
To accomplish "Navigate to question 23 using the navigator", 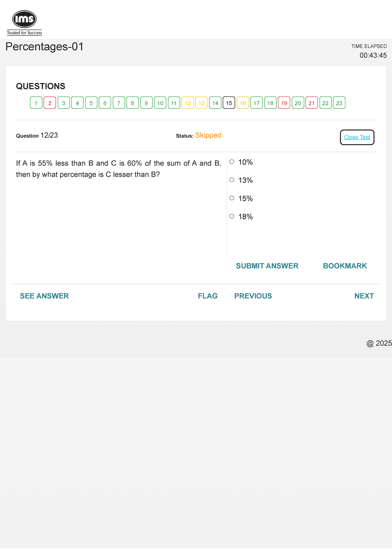I will click(339, 103).
